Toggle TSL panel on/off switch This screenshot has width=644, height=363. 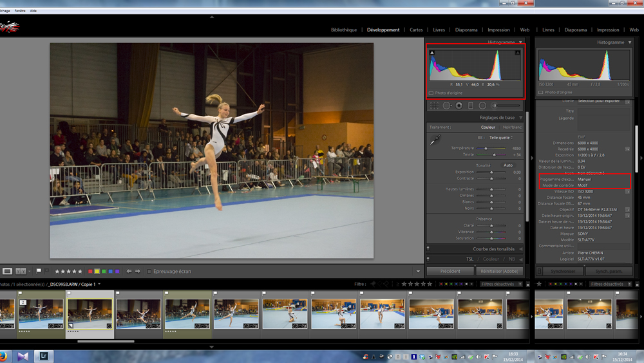point(428,259)
